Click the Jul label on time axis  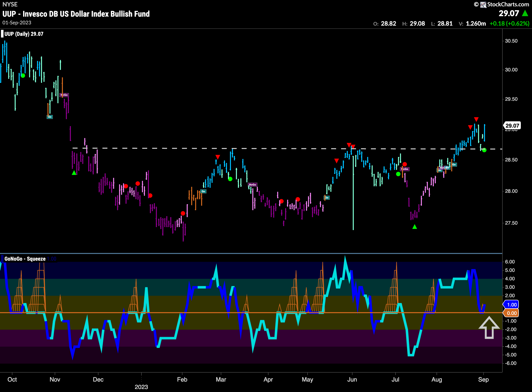point(395,379)
